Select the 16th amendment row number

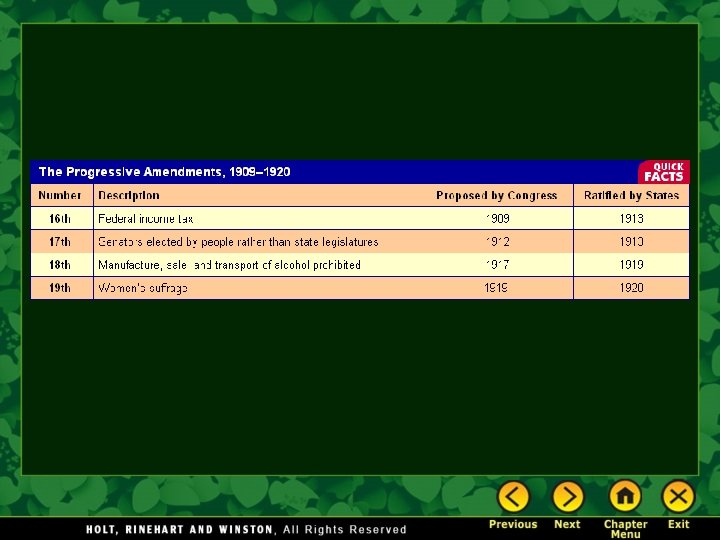click(x=60, y=219)
